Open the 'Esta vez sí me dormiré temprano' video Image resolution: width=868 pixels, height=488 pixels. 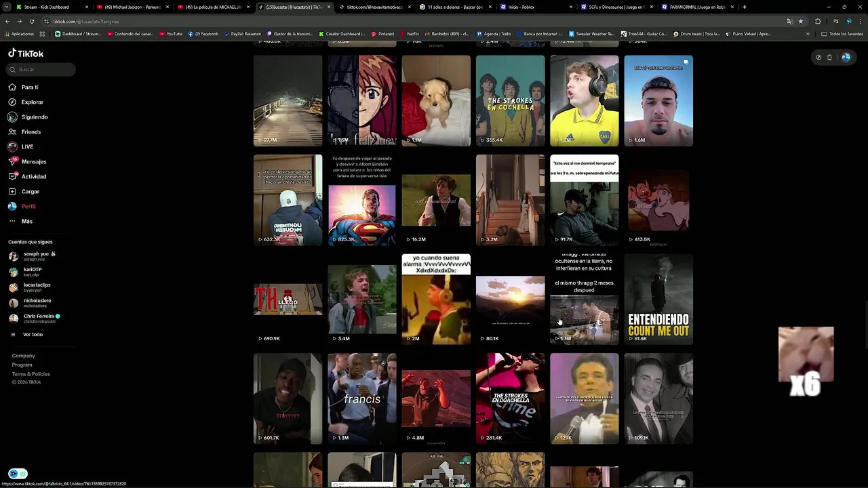click(x=585, y=200)
